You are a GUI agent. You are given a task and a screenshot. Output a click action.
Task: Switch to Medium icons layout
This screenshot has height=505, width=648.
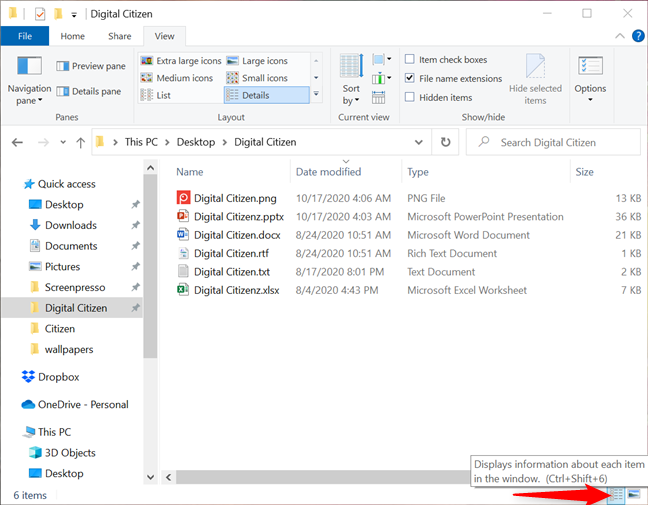(x=177, y=78)
